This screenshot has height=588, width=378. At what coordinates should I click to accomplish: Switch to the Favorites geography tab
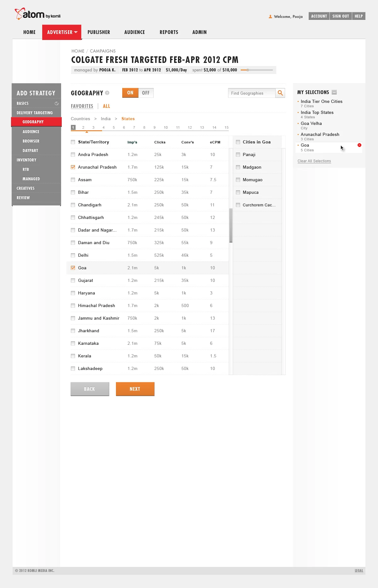tap(82, 106)
